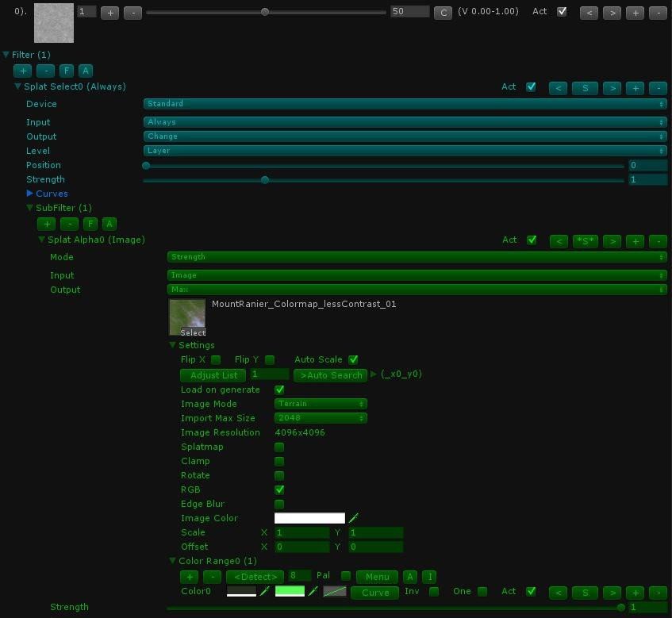The width and height of the screenshot is (672, 618).
Task: Add a subfilter with the plus under SubFilter (1)
Action: 47,224
